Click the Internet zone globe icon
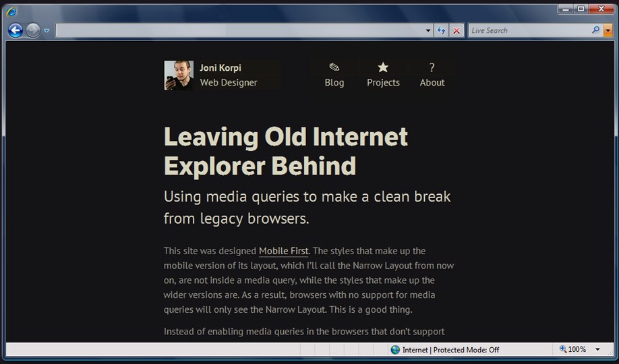This screenshot has width=619, height=364. [395, 350]
